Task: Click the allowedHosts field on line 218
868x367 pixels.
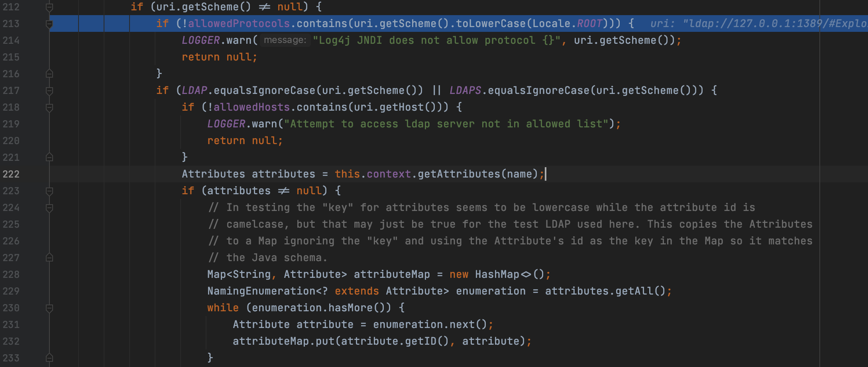Action: coord(251,107)
